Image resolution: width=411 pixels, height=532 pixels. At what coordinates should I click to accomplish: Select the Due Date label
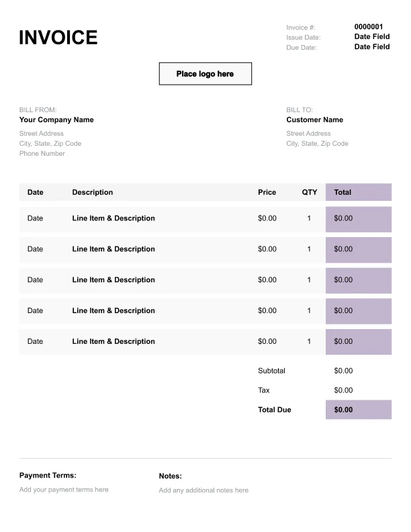coord(302,48)
